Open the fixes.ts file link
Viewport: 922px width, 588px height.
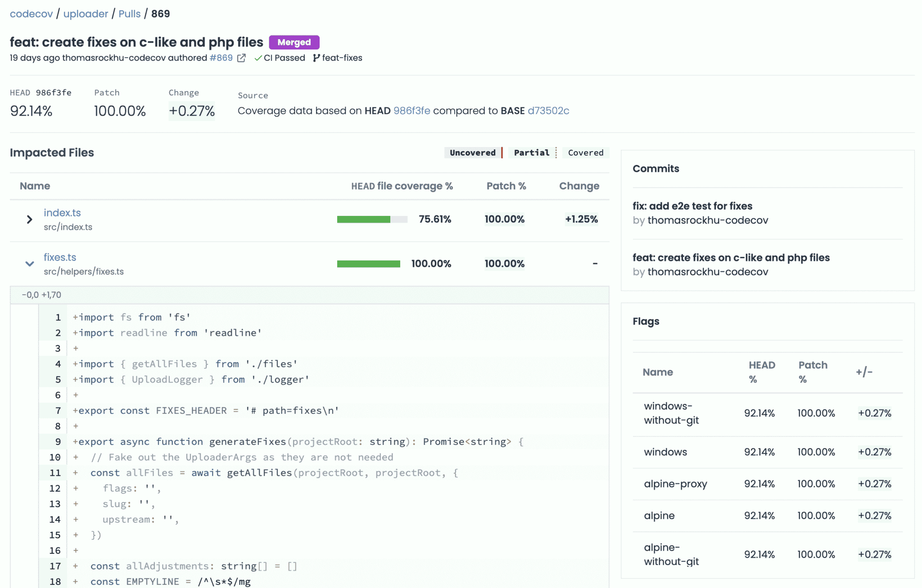[60, 257]
